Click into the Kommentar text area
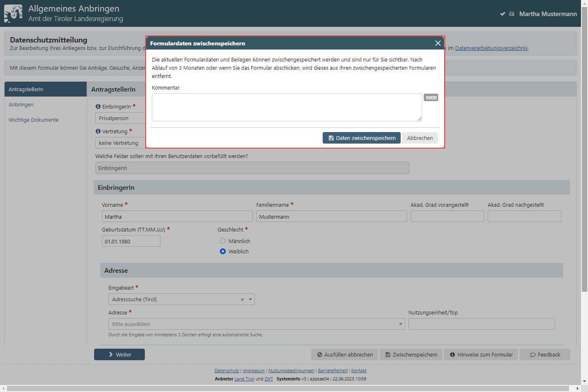This screenshot has height=392, width=588. click(287, 107)
